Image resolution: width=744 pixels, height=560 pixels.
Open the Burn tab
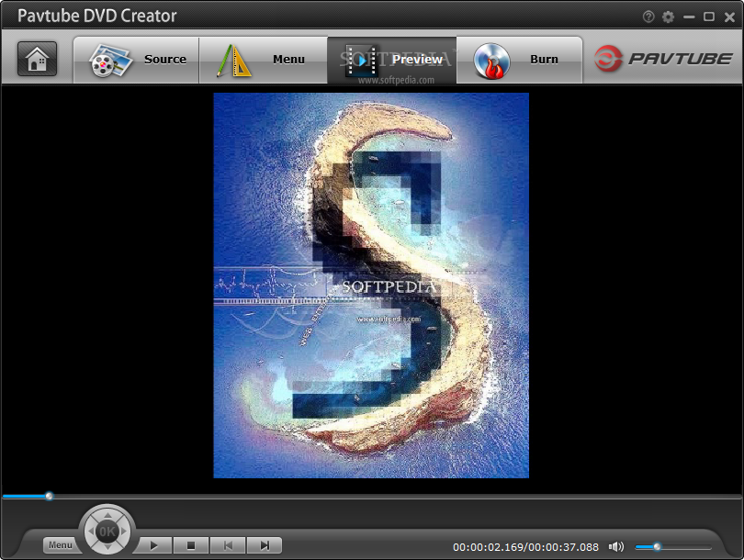tap(519, 60)
